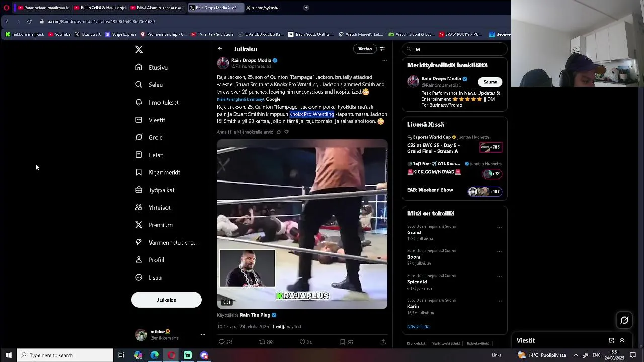
Task: Click Näytä lisää under trends
Action: click(418, 327)
